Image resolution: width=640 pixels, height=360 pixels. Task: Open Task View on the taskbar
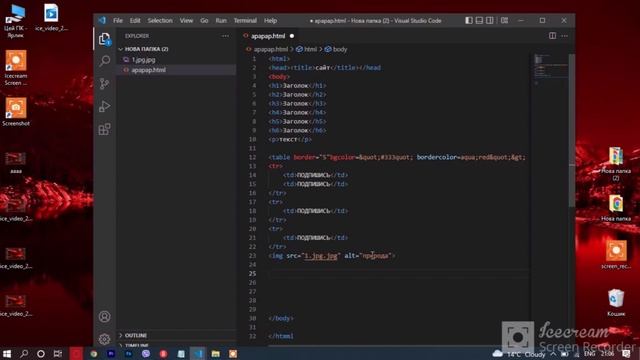58,353
